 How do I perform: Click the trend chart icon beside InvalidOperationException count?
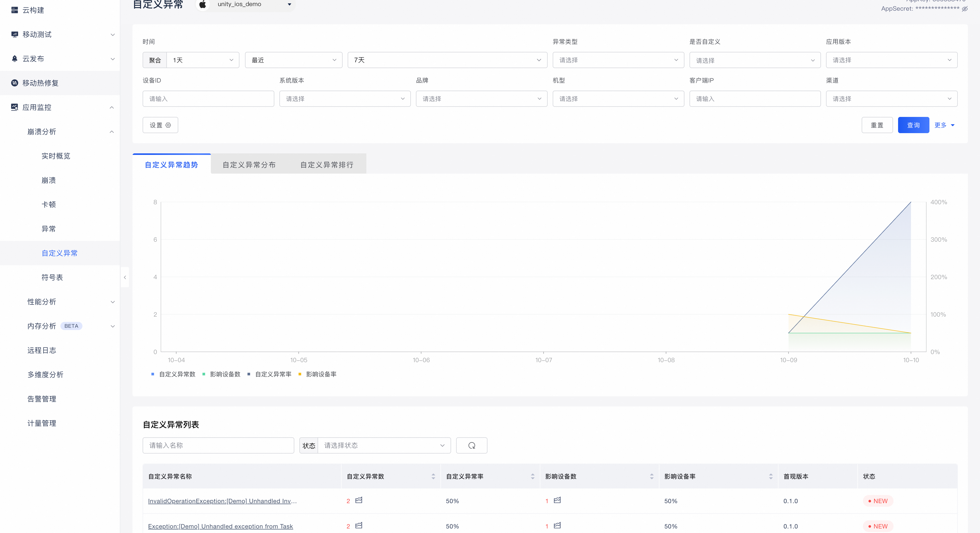click(x=359, y=500)
